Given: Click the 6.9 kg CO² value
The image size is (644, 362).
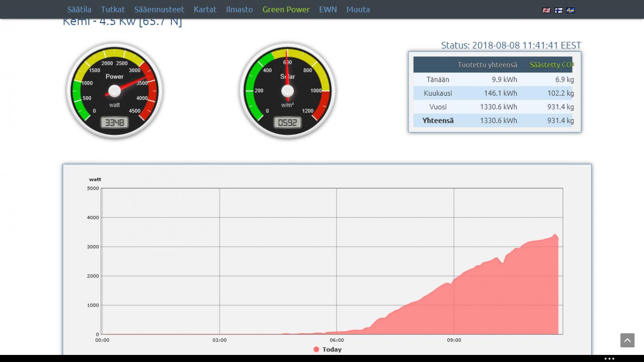Looking at the screenshot, I should (x=565, y=80).
